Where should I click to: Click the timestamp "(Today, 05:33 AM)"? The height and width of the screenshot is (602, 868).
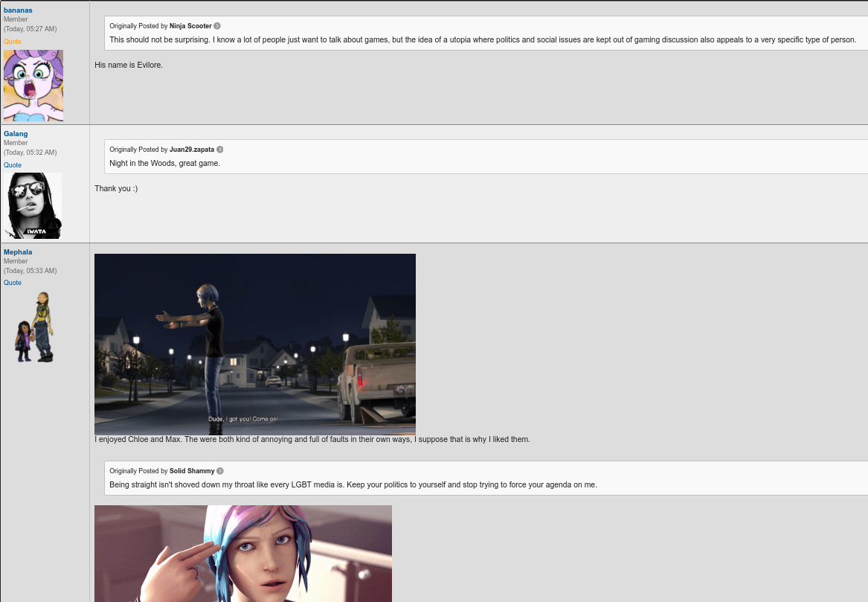click(x=30, y=271)
